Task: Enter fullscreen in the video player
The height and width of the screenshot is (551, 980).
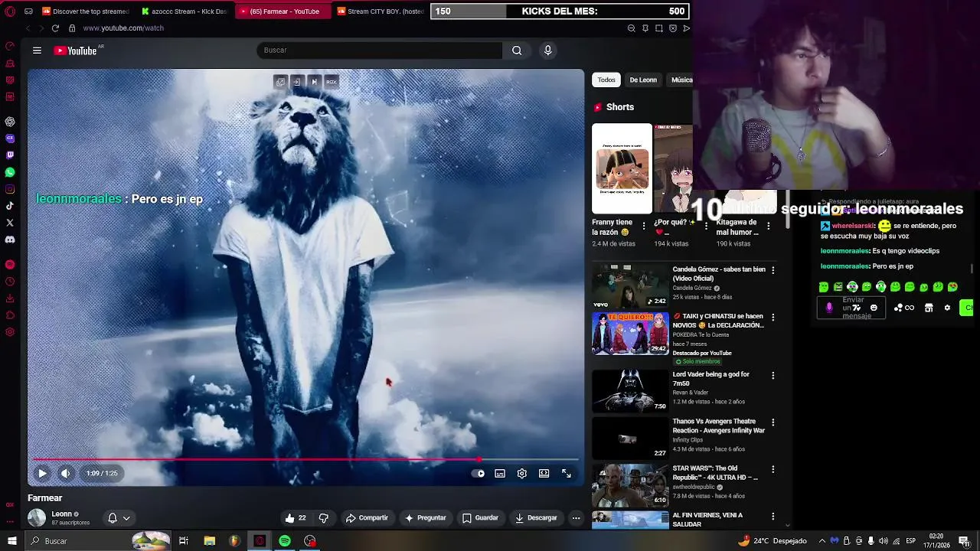Action: point(567,474)
